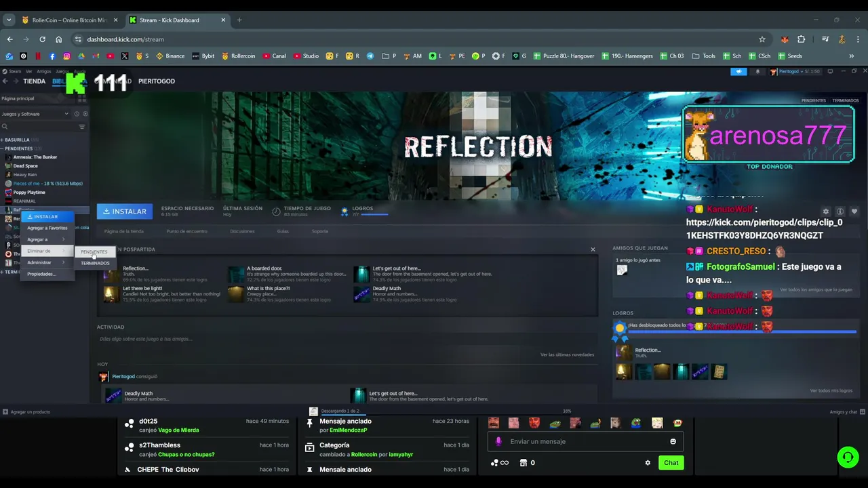Click the recent activity clock icon

(x=77, y=114)
